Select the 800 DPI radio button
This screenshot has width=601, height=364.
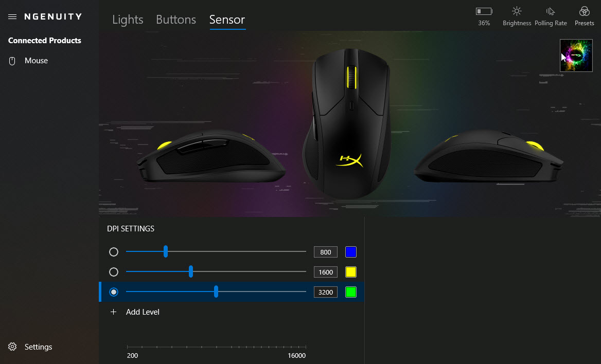tap(113, 252)
